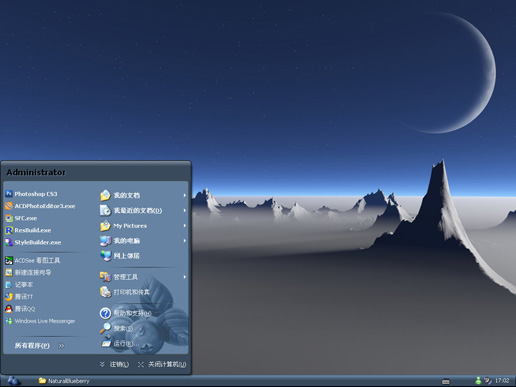Launch ACDPhotoEditor3.exe shortcut
Image resolution: width=516 pixels, height=387 pixels.
coord(40,206)
